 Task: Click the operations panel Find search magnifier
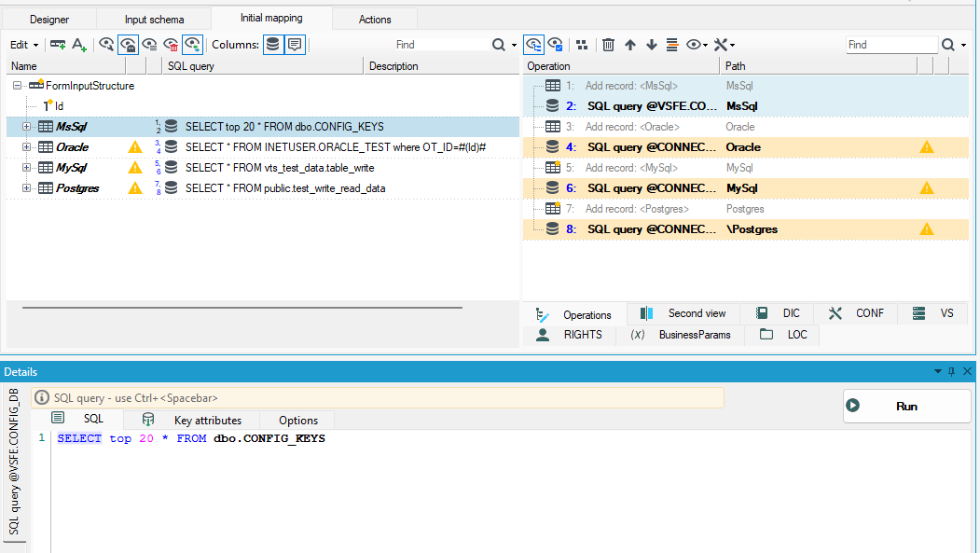point(948,45)
